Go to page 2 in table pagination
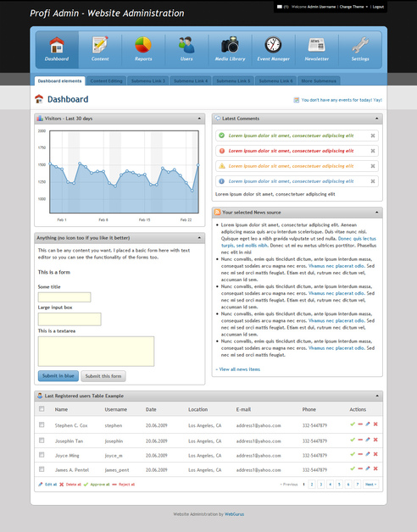 coord(312,485)
